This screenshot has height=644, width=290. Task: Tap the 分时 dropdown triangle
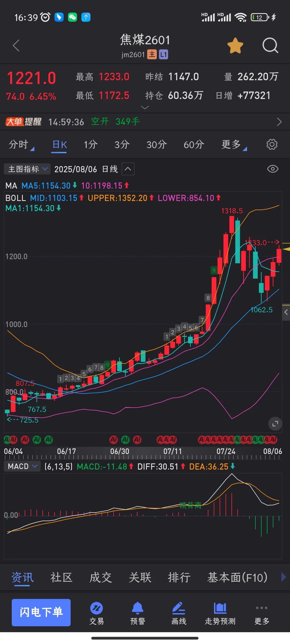click(32, 149)
